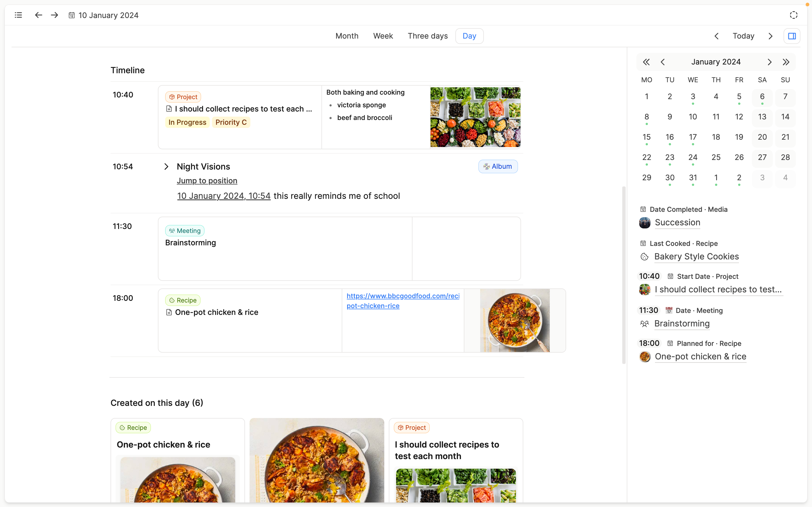Show previous month in mini calendar
Viewport: 812px width, 507px height.
pos(663,62)
